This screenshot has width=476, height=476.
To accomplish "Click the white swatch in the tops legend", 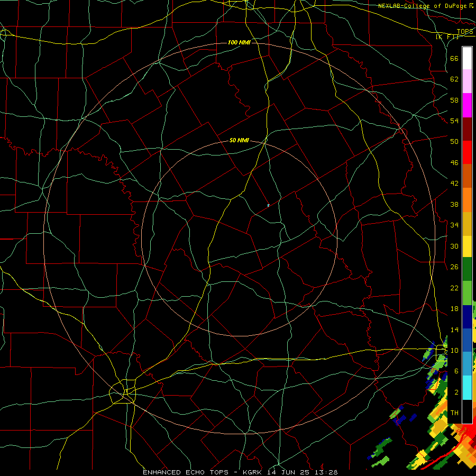I will tap(467, 58).
